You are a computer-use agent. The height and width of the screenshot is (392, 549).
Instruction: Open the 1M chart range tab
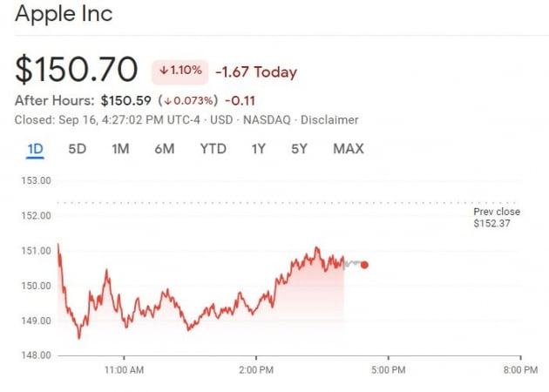coord(120,149)
